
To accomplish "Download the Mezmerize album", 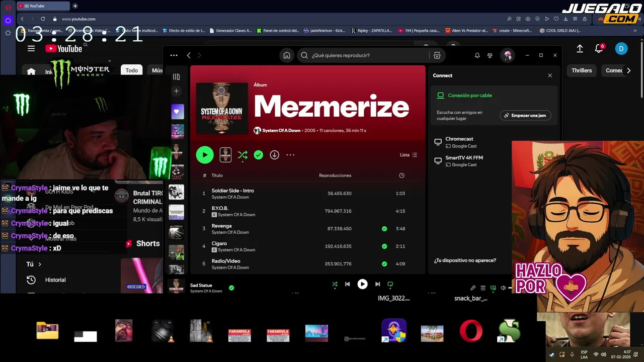I will pos(274,155).
